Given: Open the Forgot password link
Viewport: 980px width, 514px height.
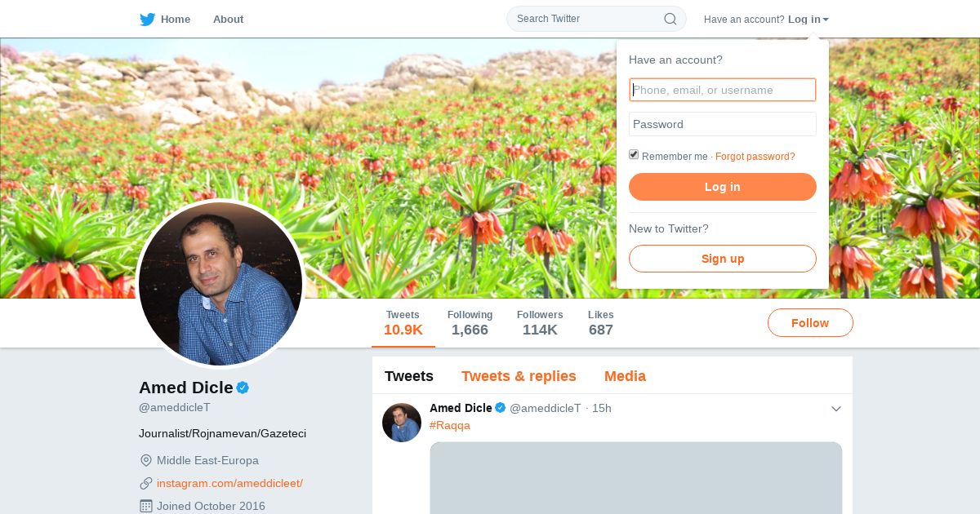Looking at the screenshot, I should click(x=755, y=157).
